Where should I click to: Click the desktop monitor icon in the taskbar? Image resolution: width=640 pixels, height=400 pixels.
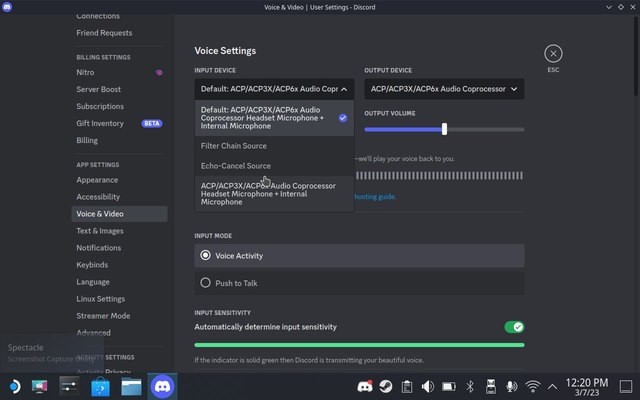pos(40,386)
